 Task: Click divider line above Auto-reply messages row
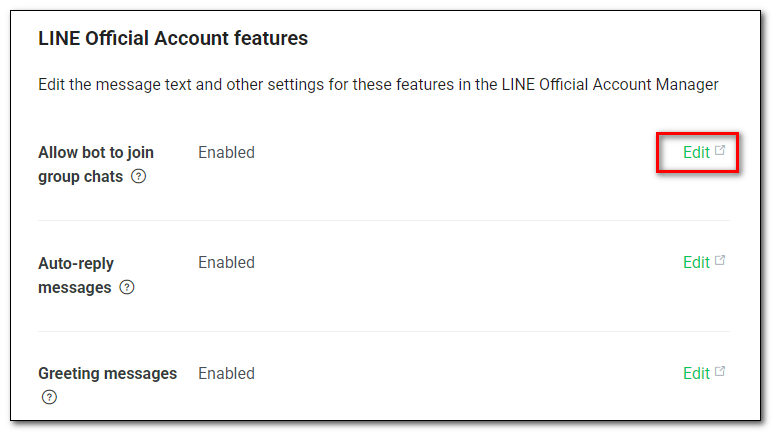(x=384, y=220)
